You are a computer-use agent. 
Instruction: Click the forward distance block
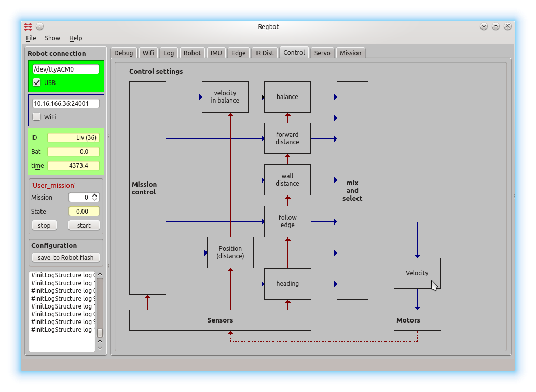(x=287, y=138)
